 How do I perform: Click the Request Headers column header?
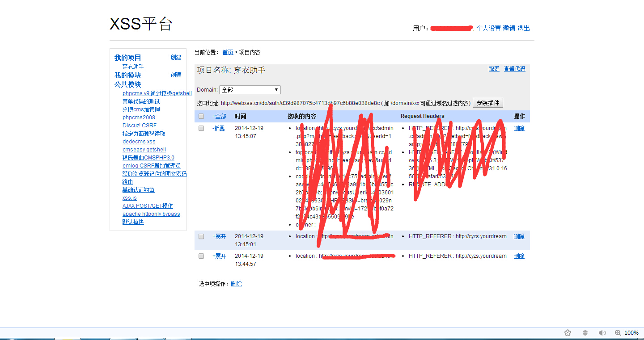pyautogui.click(x=423, y=116)
